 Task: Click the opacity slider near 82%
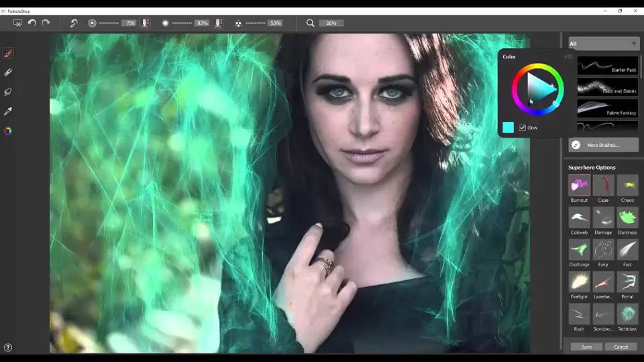182,23
